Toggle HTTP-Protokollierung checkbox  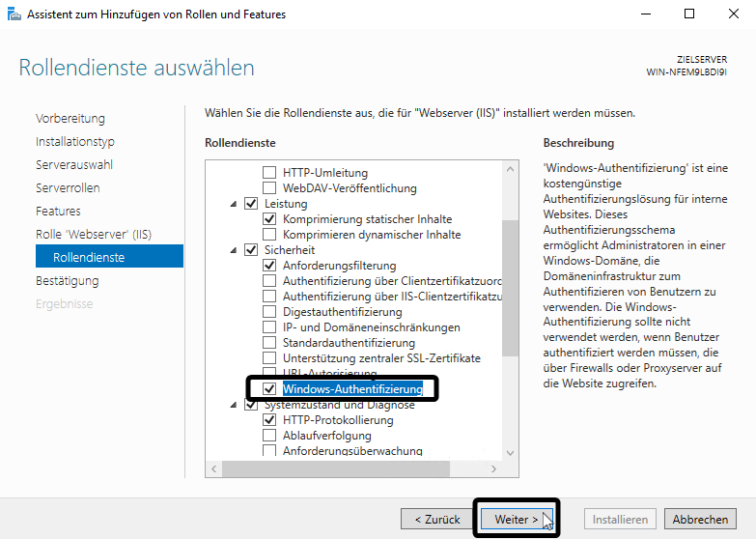(269, 420)
